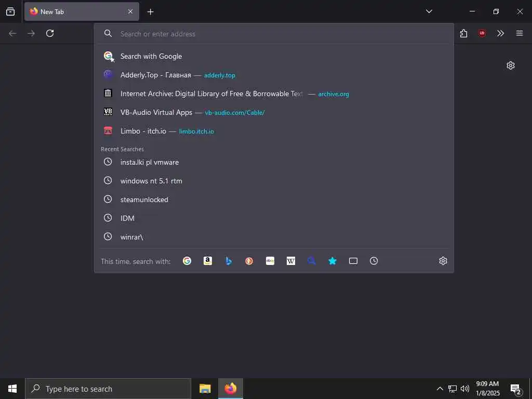Select recent search 'winrar\'
Image resolution: width=532 pixels, height=399 pixels.
pos(274,237)
